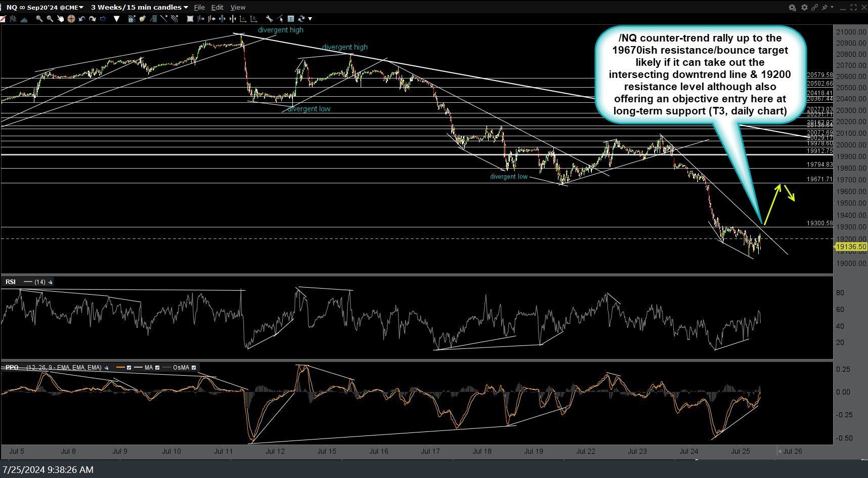Open chart settings via wrench icon
868x478 pixels.
click(x=270, y=19)
